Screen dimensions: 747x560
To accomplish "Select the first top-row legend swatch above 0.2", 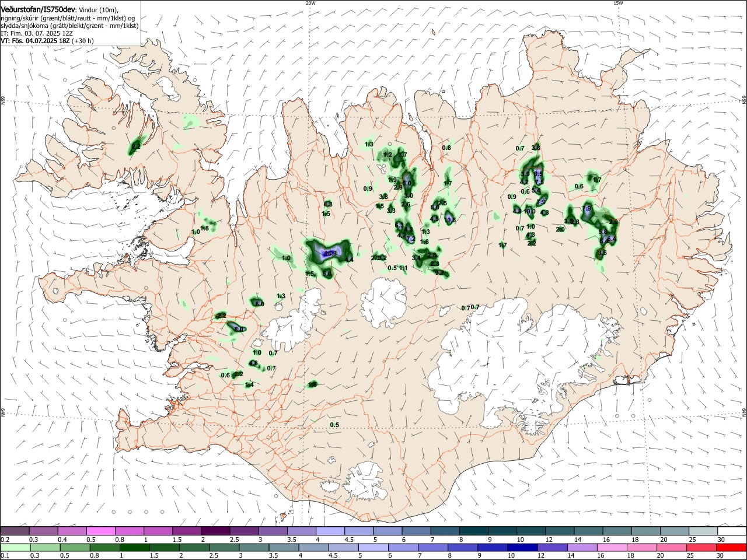I will (15, 531).
